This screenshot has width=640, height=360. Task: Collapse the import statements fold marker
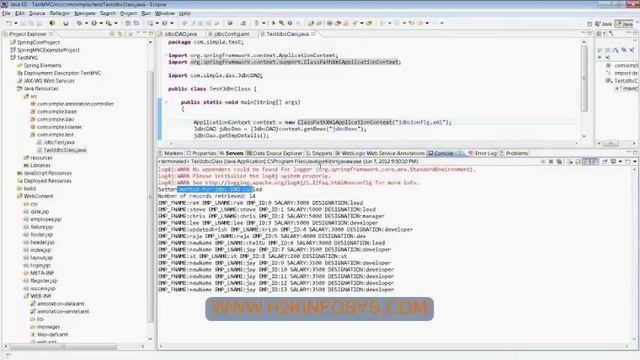pyautogui.click(x=166, y=55)
